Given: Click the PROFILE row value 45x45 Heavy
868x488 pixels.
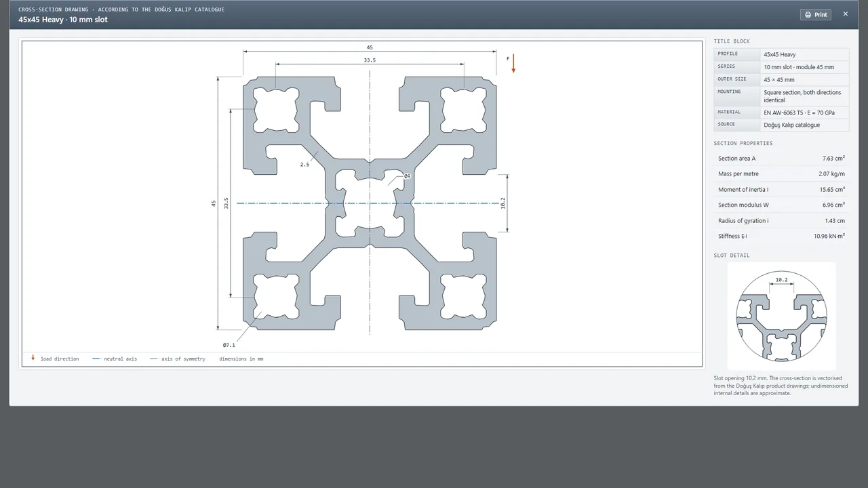Looking at the screenshot, I should click(x=780, y=54).
